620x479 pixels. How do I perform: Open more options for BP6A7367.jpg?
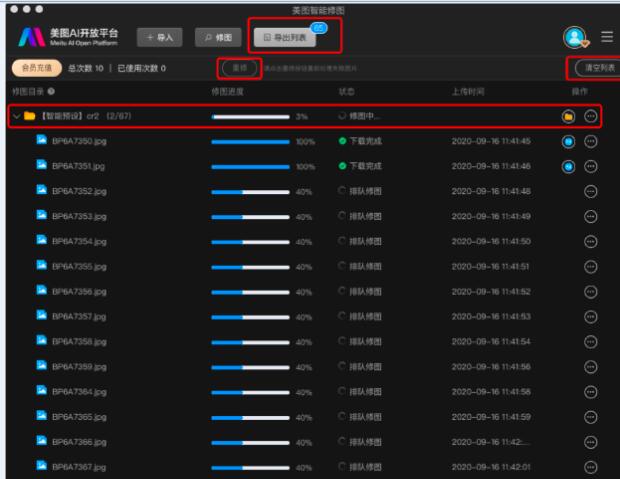[x=591, y=467]
